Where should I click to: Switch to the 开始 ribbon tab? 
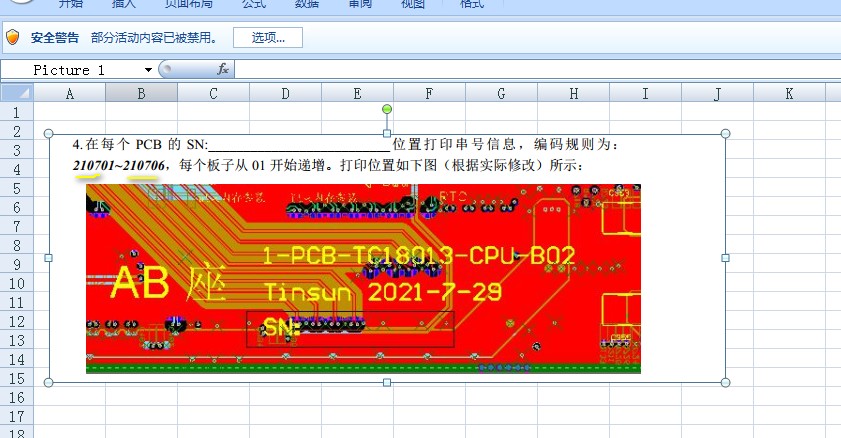click(x=71, y=3)
